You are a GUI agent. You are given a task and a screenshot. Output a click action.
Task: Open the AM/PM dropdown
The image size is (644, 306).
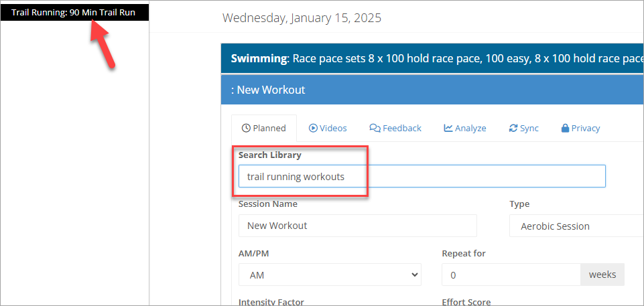(330, 275)
